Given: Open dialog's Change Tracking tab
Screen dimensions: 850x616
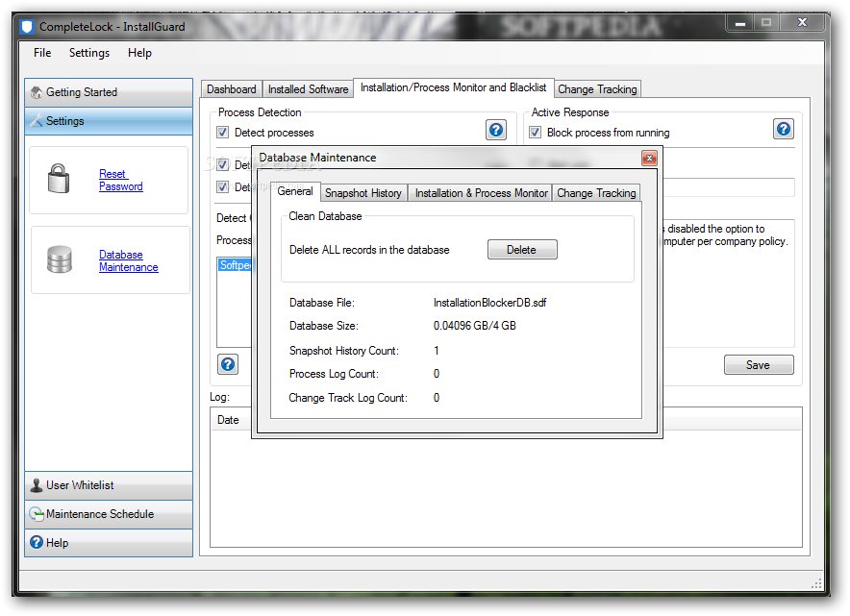Looking at the screenshot, I should [x=596, y=193].
